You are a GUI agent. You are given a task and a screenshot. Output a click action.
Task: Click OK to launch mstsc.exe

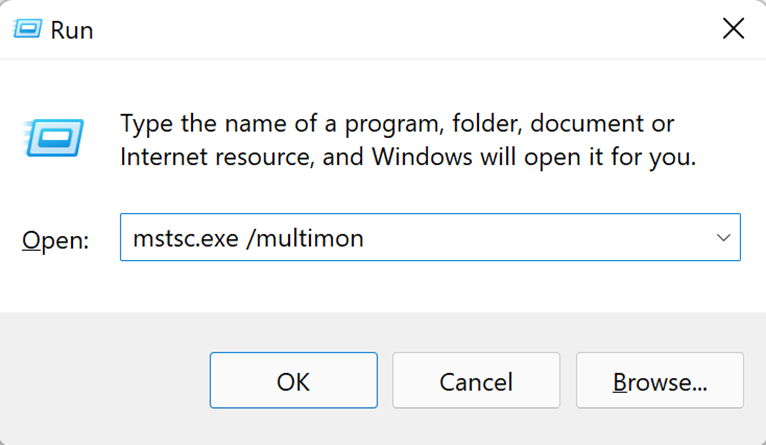tap(294, 380)
